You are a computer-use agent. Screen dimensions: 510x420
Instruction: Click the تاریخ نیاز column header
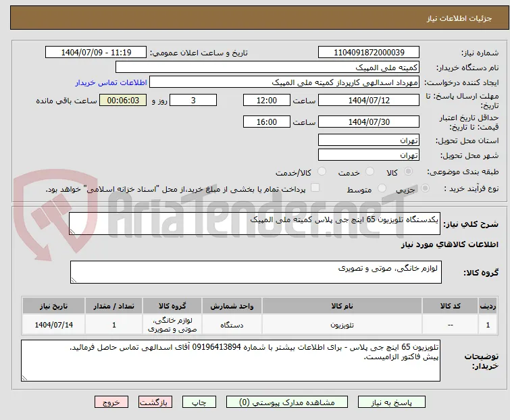pos(53,306)
